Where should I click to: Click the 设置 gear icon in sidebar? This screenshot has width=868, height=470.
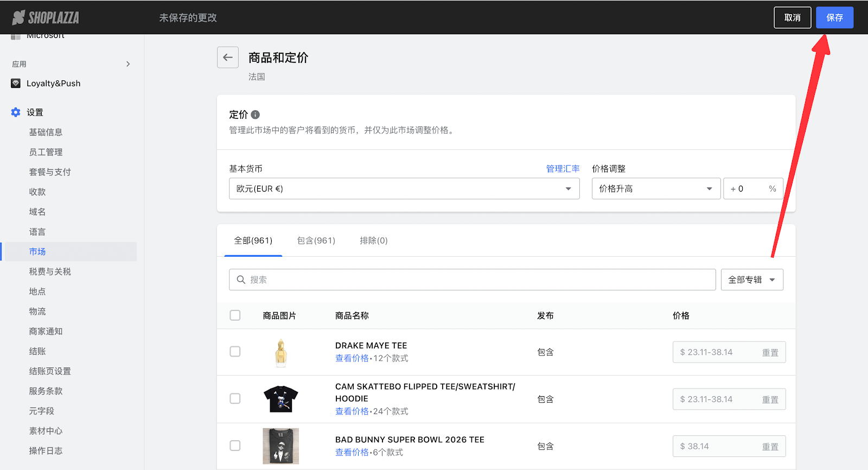click(x=16, y=112)
